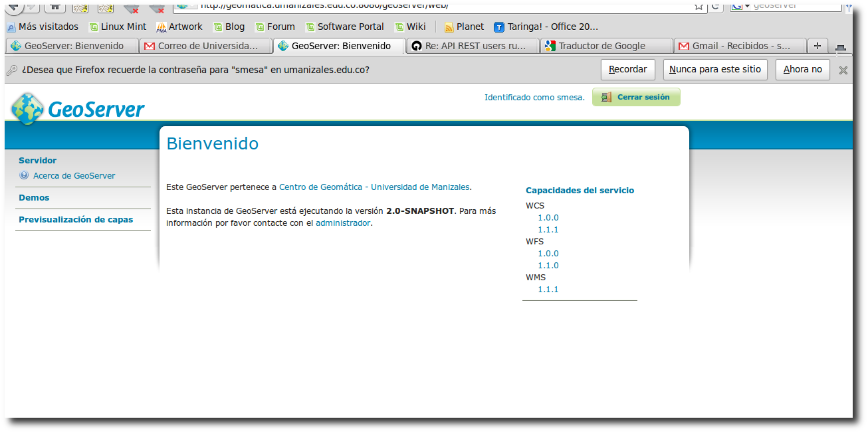This screenshot has width=868, height=433.
Task: Open WFS 1.0.0 capabilities link
Action: tap(548, 254)
